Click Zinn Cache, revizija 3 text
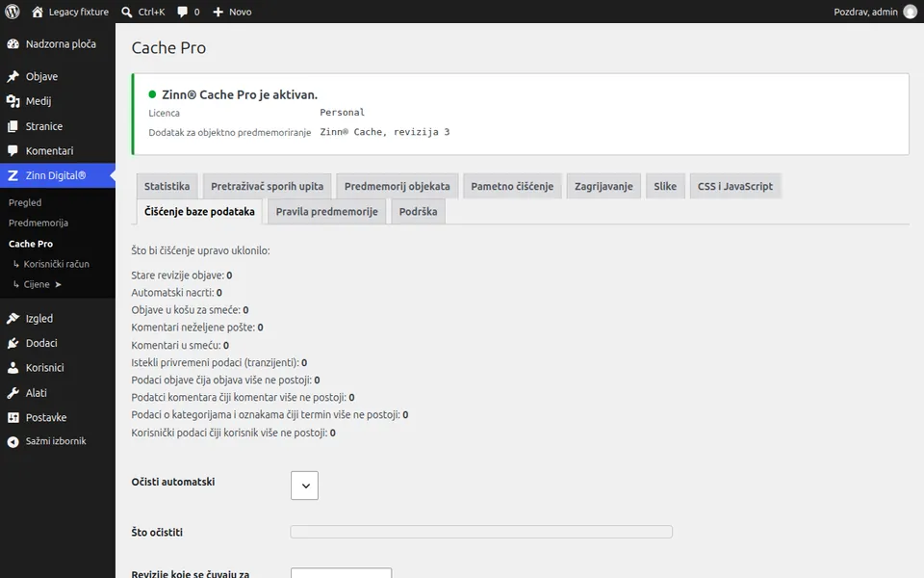Image resolution: width=924 pixels, height=578 pixels. 385,132
